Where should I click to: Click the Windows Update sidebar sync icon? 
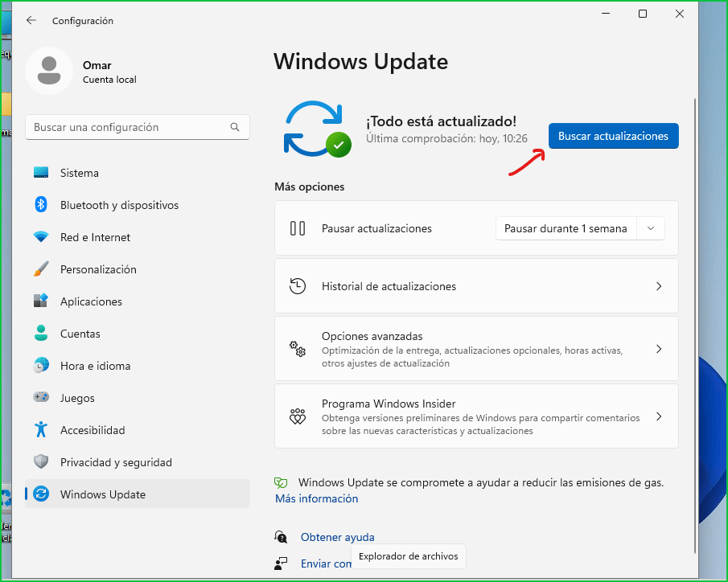tap(41, 494)
